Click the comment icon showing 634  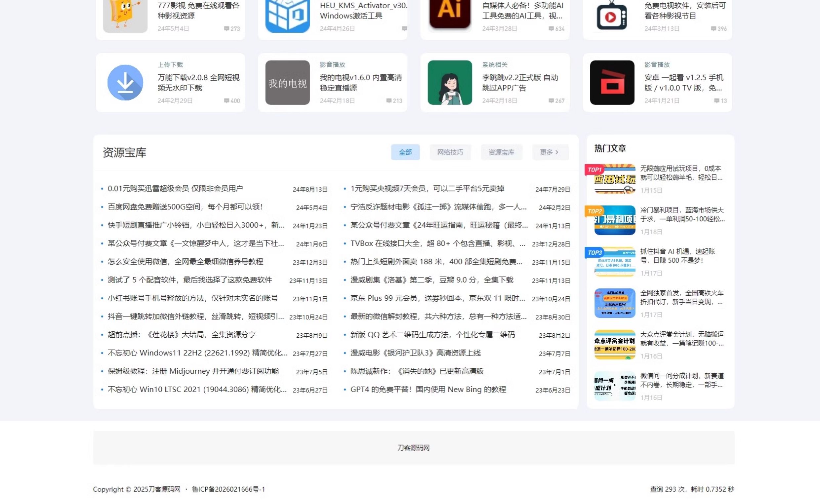pos(551,29)
